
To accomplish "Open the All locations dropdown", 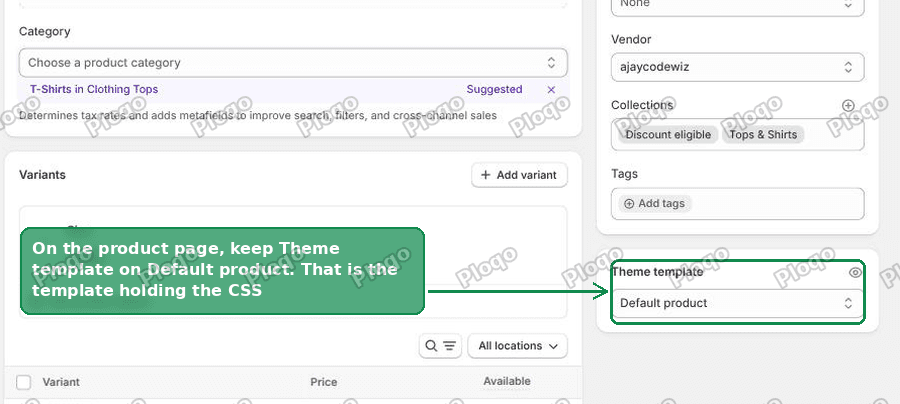I will pyautogui.click(x=518, y=346).
